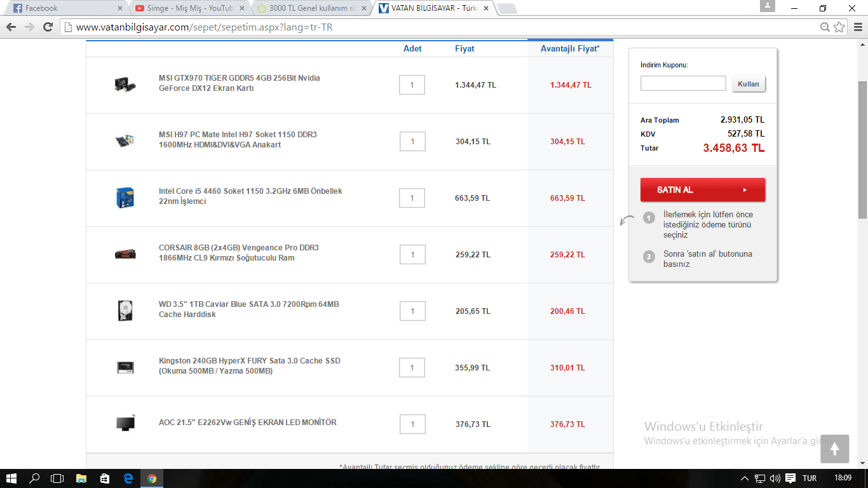Screen dimensions: 868x488
Task: Click the Avantajlı Fiyat column header
Action: [x=570, y=48]
